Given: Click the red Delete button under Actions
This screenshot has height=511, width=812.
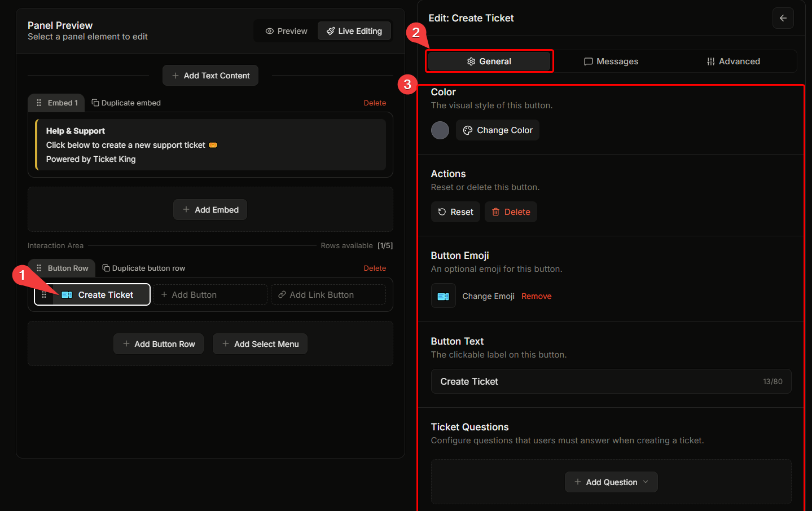Looking at the screenshot, I should pos(511,212).
